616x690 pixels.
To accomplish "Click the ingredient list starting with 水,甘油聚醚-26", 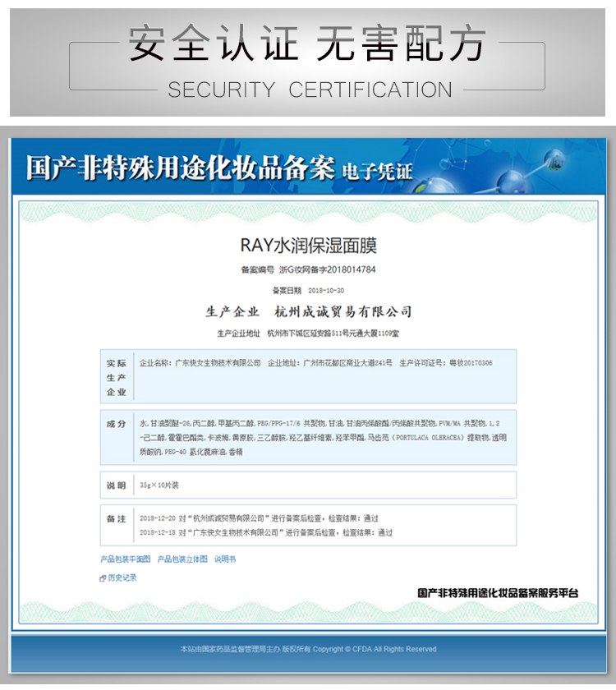I will click(323, 437).
